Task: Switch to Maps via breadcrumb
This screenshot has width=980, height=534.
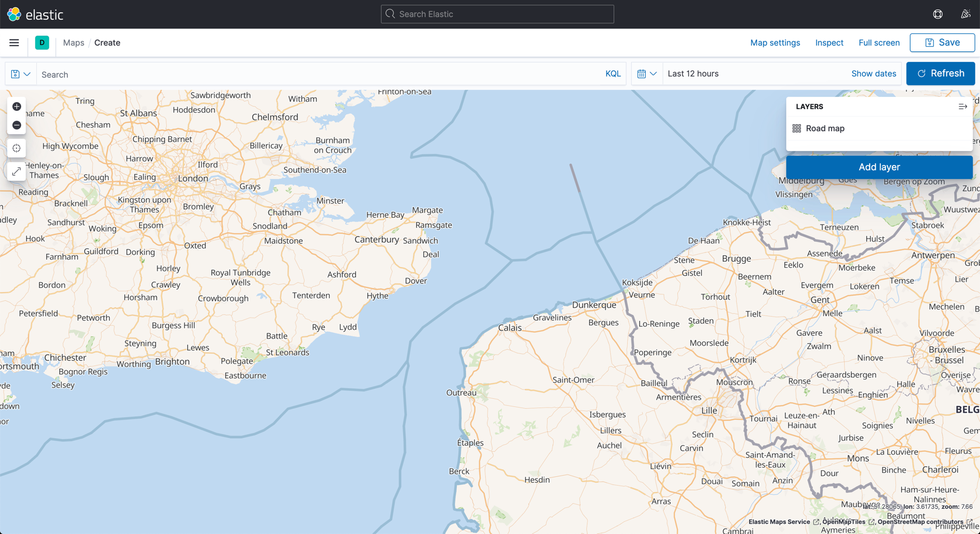Action: pos(73,43)
